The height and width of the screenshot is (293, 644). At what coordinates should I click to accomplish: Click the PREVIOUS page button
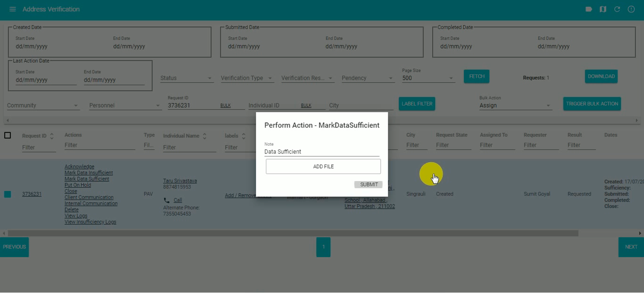(x=14, y=247)
